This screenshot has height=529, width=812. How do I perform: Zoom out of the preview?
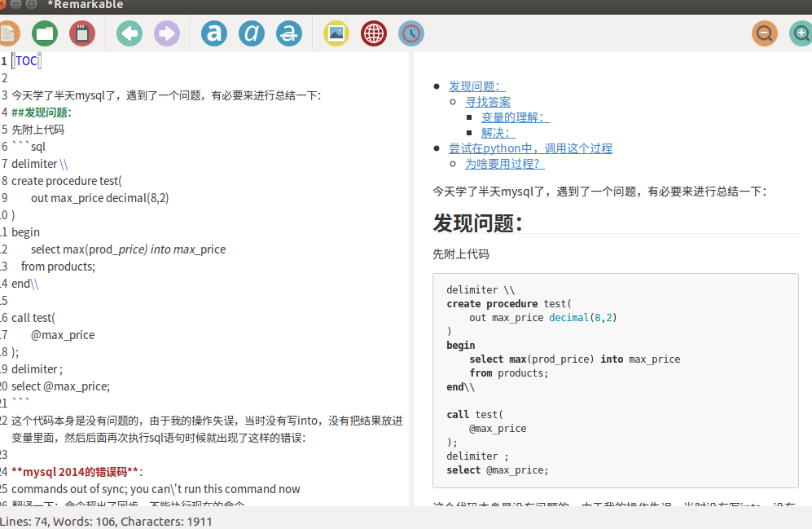[x=765, y=33]
